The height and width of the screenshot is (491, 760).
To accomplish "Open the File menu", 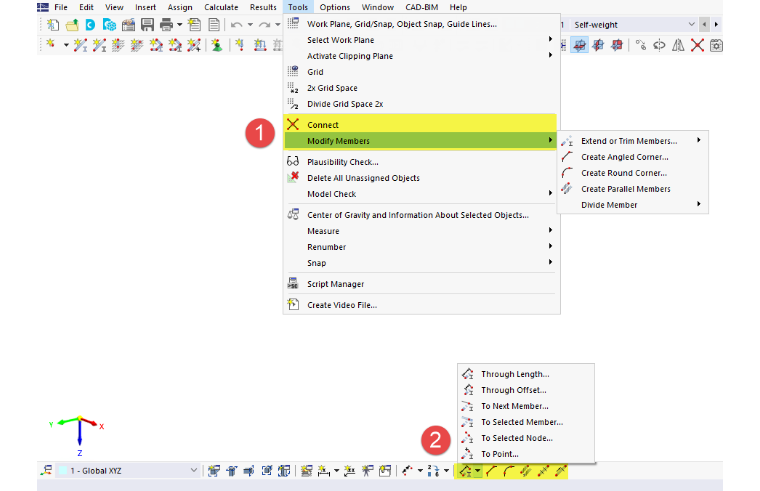I will point(61,7).
